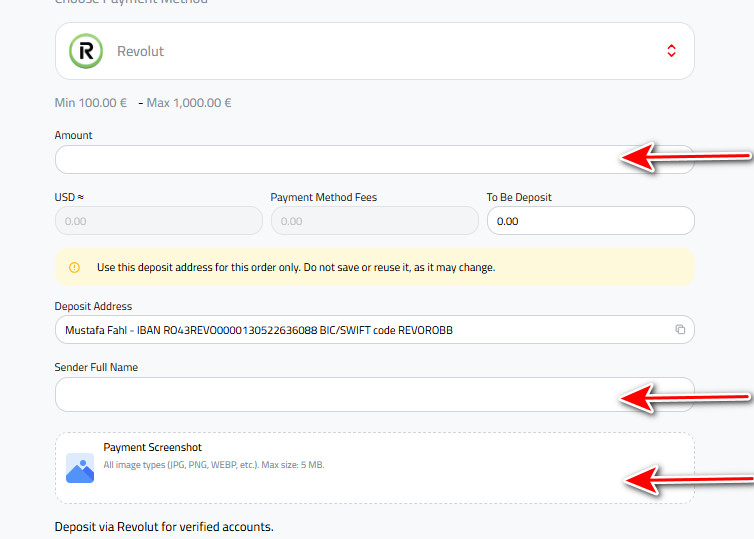
Task: Click the 'To Be Deposit' label
Action: coord(519,197)
